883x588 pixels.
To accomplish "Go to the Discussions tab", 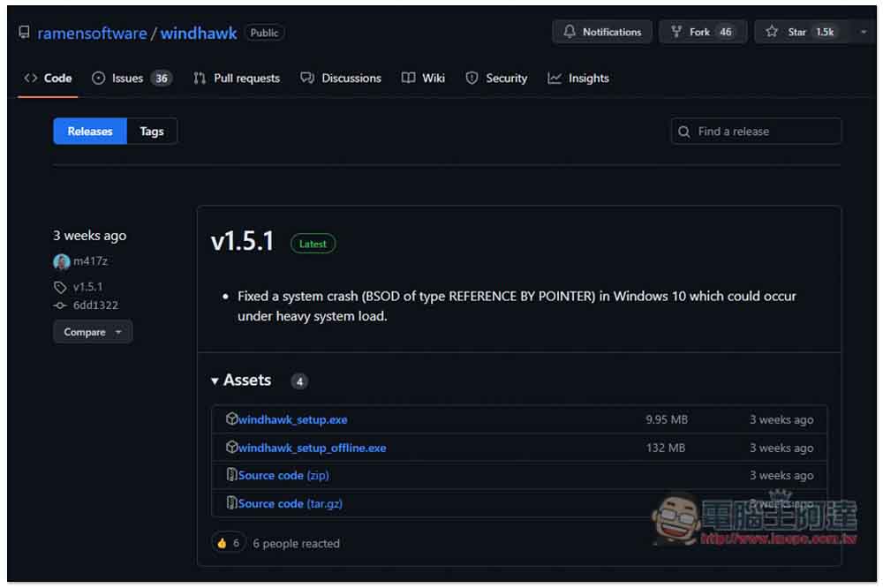I will point(341,79).
